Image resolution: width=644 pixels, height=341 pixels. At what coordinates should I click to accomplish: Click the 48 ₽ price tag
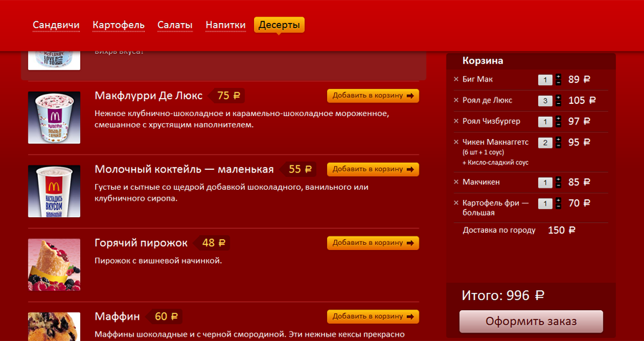(x=212, y=243)
